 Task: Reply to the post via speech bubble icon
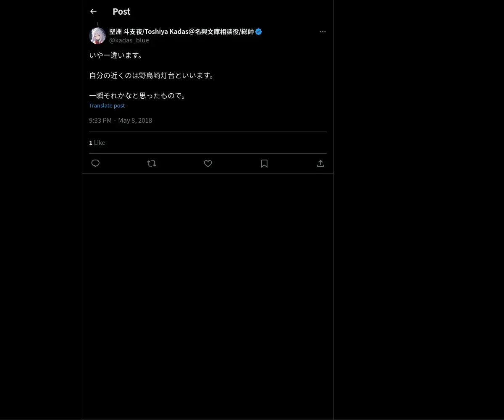tap(95, 163)
